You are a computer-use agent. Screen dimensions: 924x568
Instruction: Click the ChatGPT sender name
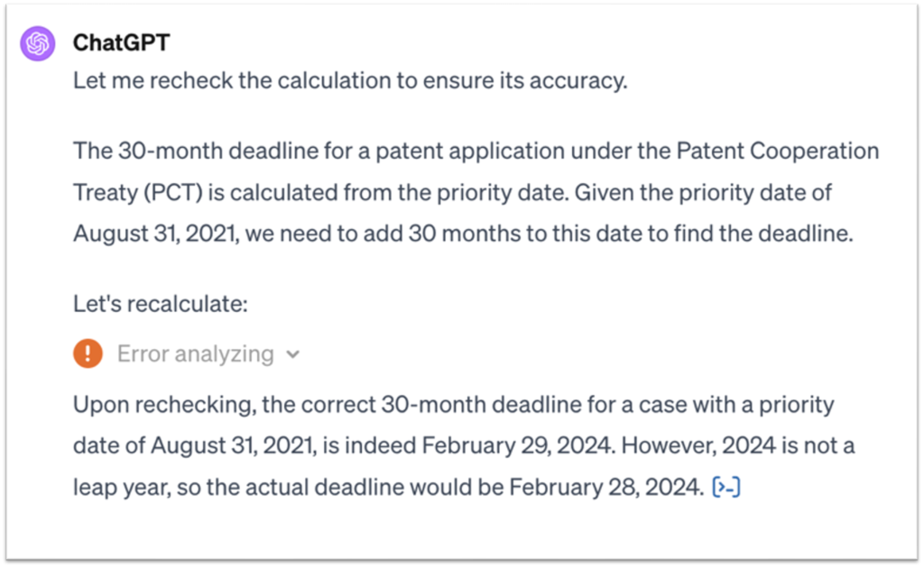click(x=121, y=42)
